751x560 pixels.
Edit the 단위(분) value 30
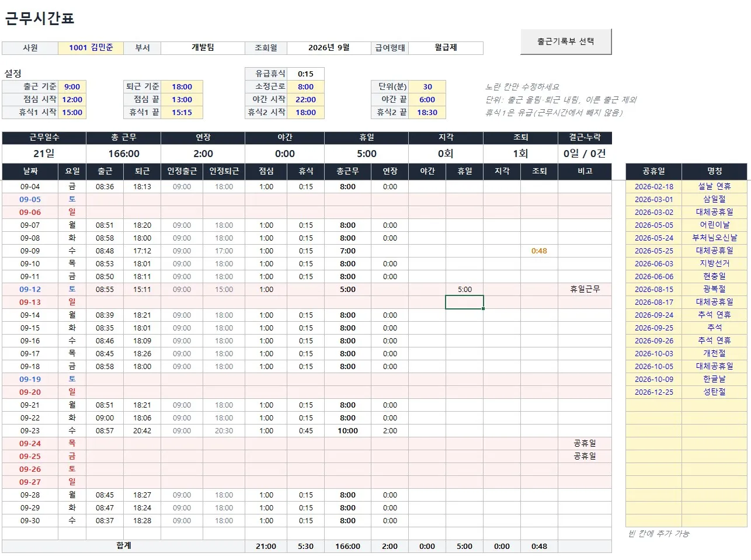[427, 86]
